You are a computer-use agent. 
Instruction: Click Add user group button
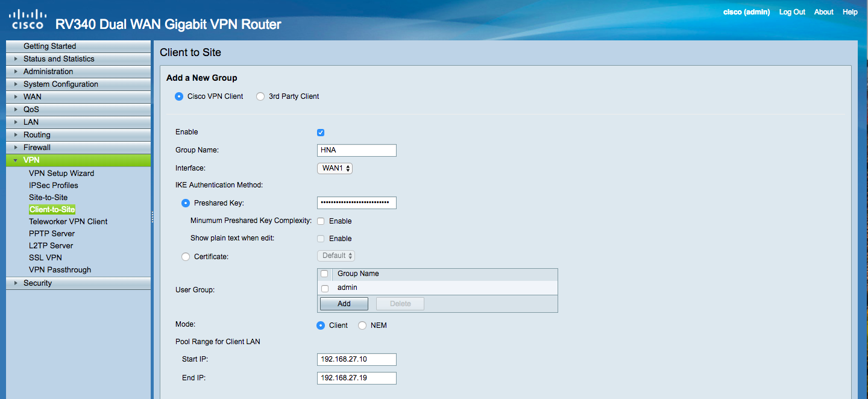344,304
